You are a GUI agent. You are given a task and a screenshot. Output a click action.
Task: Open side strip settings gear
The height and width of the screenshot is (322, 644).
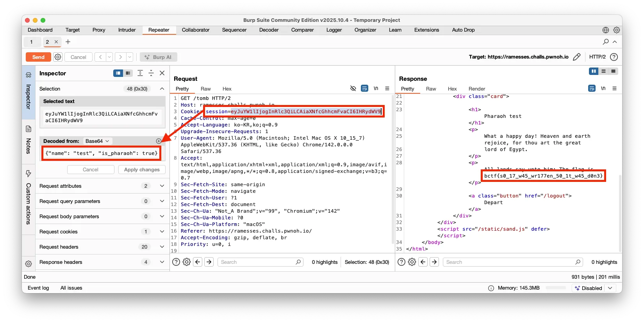coord(29,264)
